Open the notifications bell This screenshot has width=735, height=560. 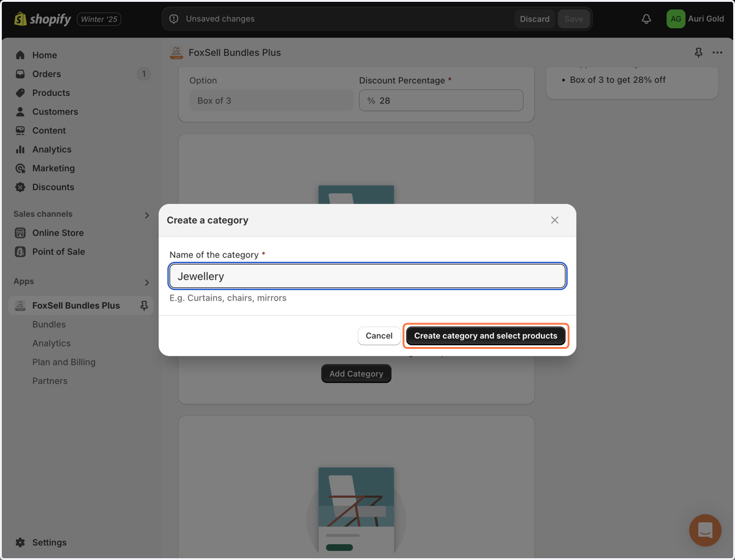(646, 19)
